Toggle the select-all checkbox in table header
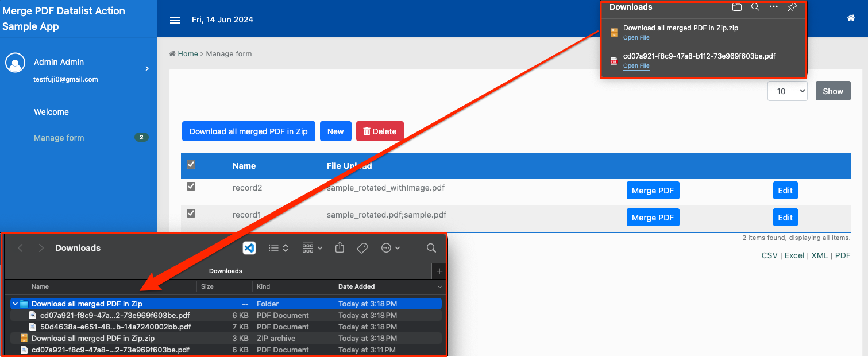The image size is (868, 357). coord(191,165)
